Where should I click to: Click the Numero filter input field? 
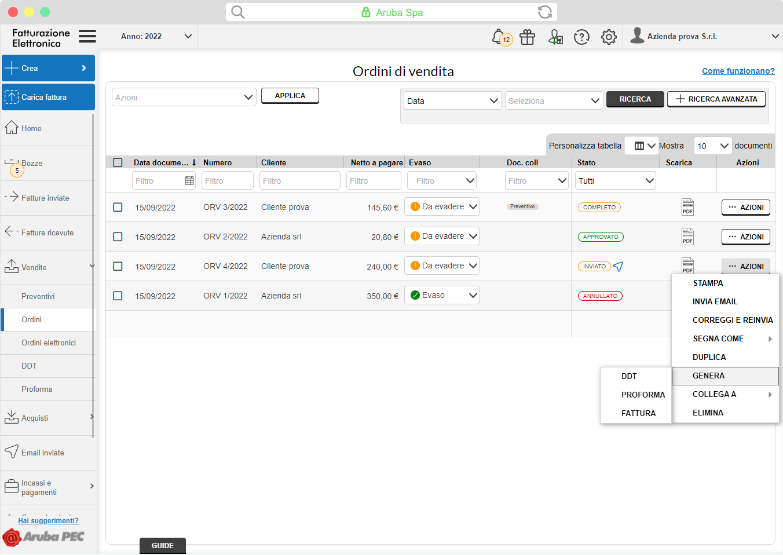pyautogui.click(x=227, y=181)
